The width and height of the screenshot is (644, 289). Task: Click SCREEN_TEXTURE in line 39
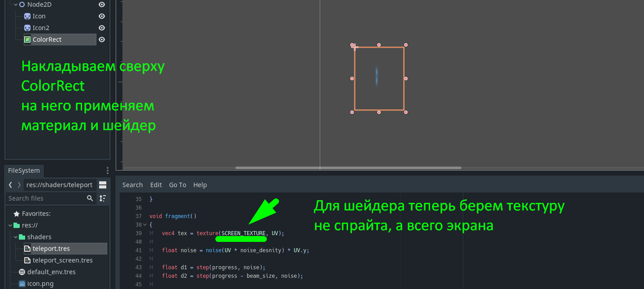pyautogui.click(x=244, y=233)
